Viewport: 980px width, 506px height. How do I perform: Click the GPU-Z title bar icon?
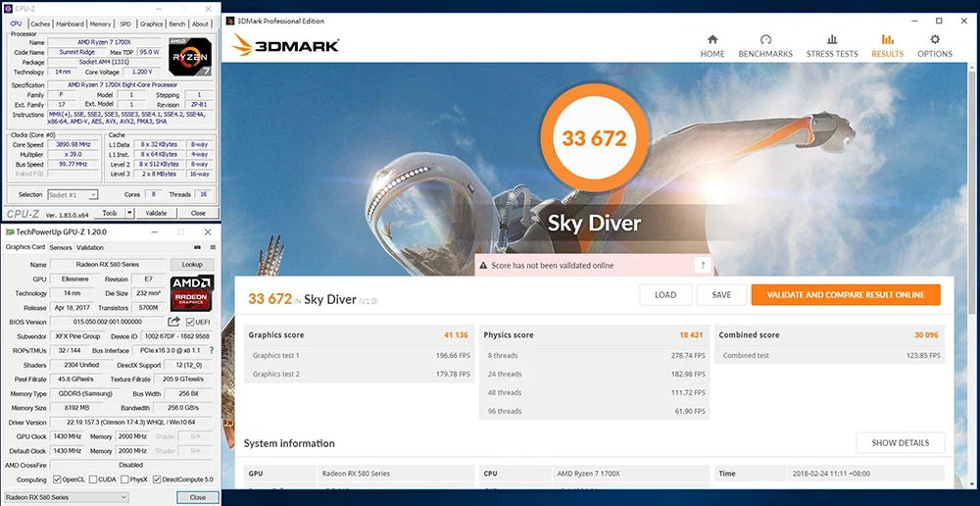tap(9, 232)
